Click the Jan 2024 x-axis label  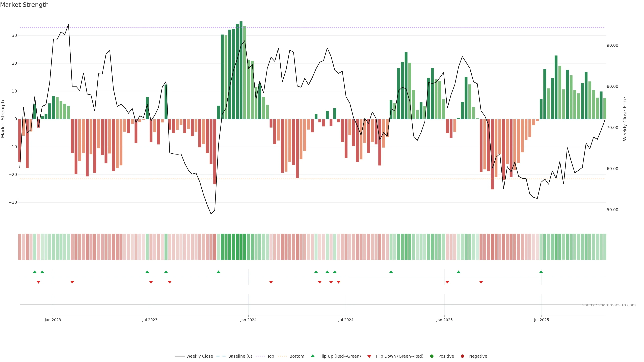248,320
